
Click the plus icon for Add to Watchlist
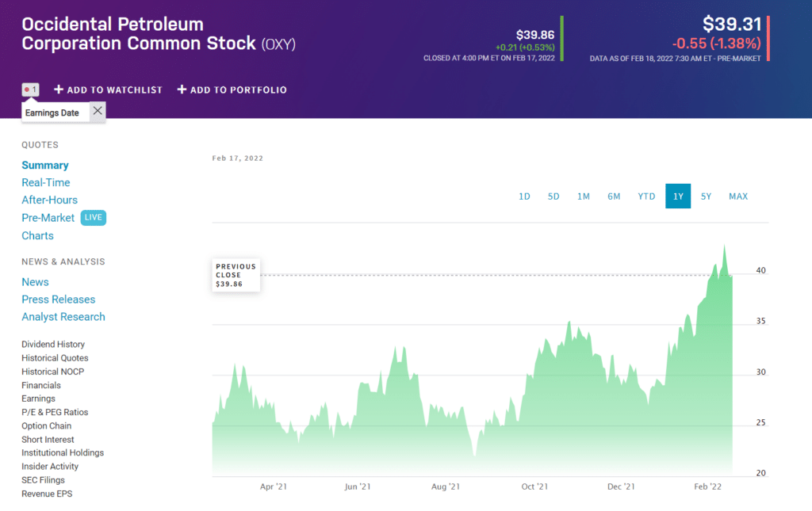point(59,90)
